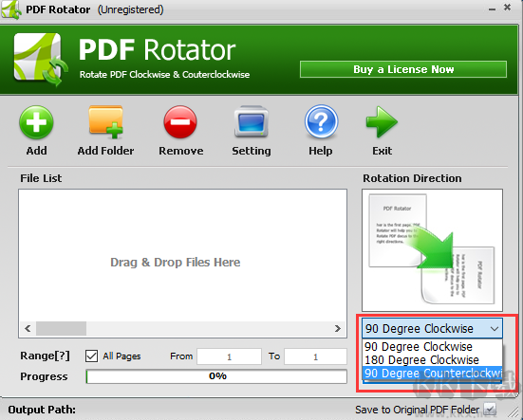Click the green Exit arrow icon
Viewport: 523px width, 420px height.
coord(382,122)
